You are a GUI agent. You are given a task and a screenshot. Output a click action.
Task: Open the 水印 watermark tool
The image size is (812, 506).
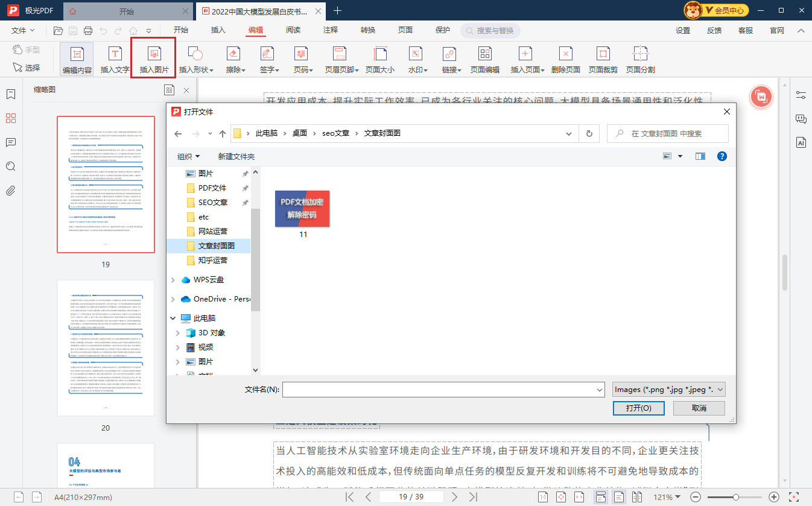(417, 60)
